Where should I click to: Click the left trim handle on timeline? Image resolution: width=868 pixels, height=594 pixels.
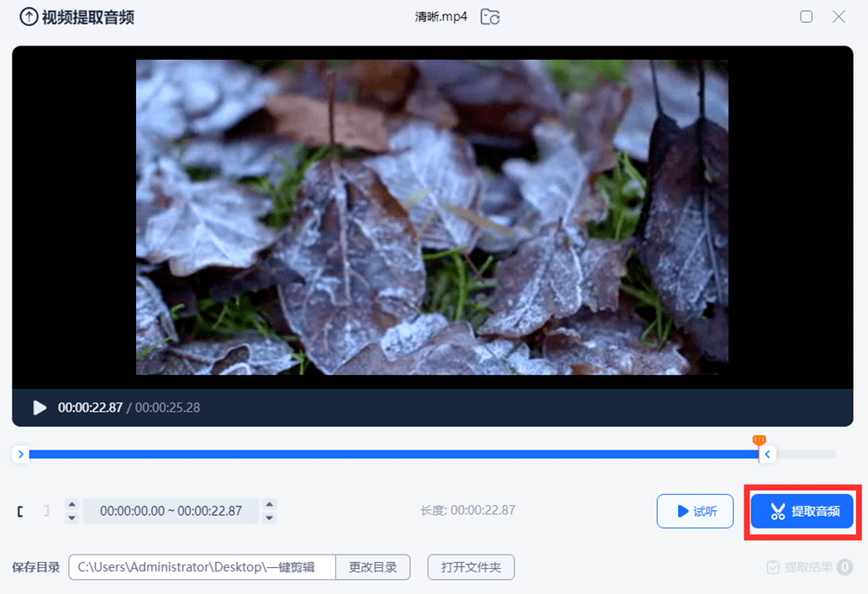[x=21, y=455]
